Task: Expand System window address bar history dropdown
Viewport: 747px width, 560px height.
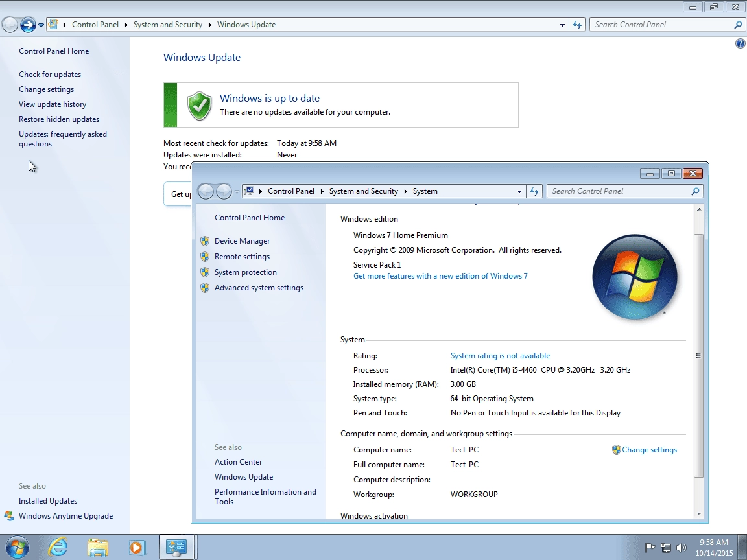Action: point(519,191)
